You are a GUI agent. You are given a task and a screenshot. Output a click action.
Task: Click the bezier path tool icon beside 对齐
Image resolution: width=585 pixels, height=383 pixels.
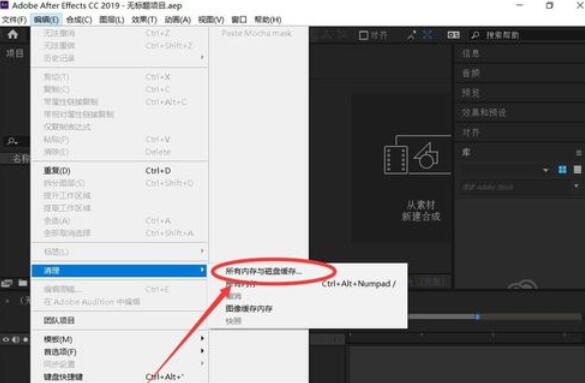(x=412, y=35)
